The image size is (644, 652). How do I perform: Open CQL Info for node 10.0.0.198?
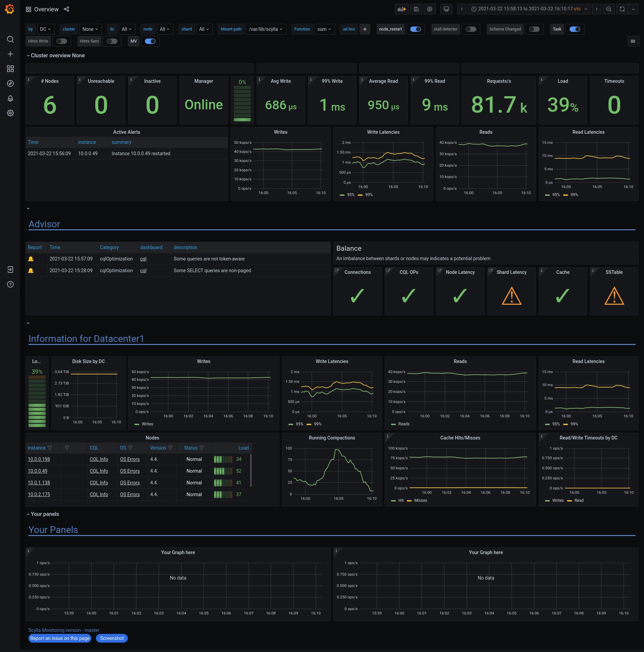coord(99,459)
